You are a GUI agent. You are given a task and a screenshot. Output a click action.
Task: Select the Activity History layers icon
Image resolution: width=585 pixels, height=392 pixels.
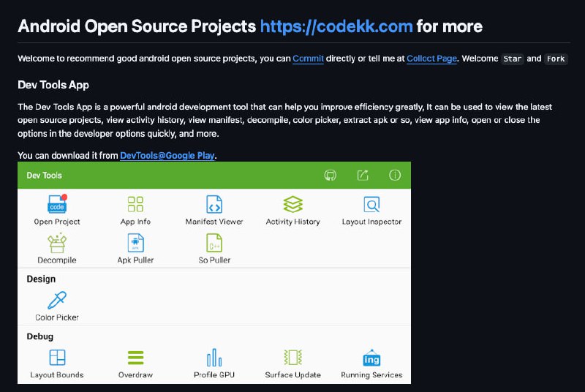293,204
